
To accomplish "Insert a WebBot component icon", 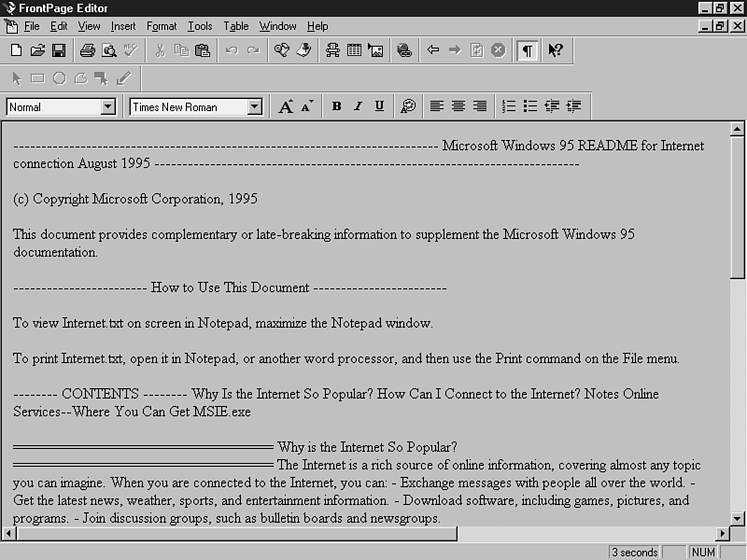I will 332,50.
